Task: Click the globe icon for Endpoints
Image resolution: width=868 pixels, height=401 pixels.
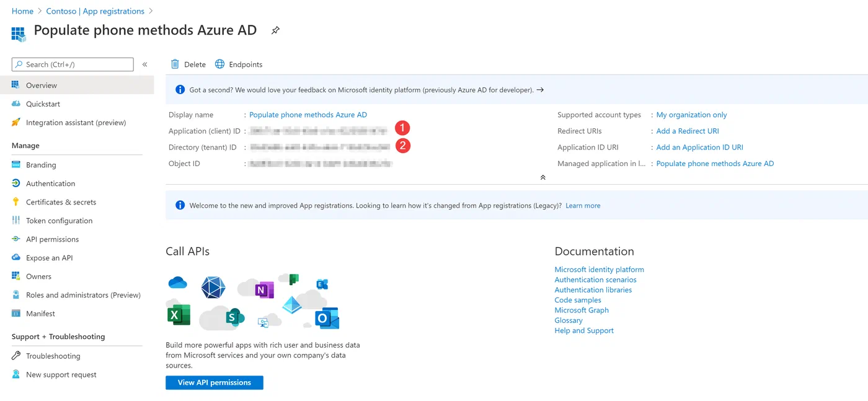Action: (219, 64)
